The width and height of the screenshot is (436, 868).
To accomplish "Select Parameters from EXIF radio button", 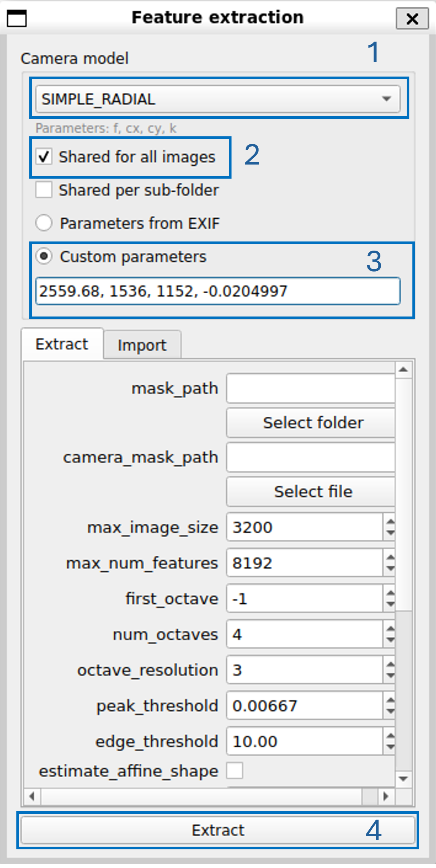I will pyautogui.click(x=44, y=223).
